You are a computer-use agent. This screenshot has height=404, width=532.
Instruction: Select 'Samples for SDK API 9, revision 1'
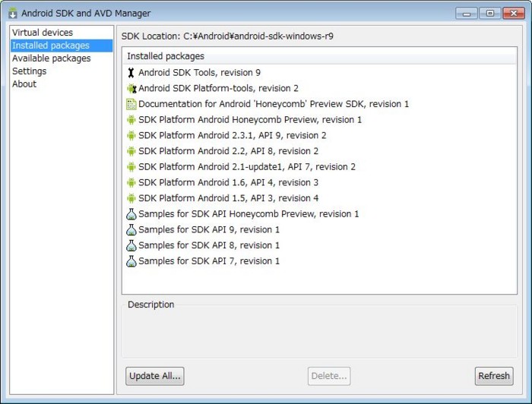[x=209, y=230]
